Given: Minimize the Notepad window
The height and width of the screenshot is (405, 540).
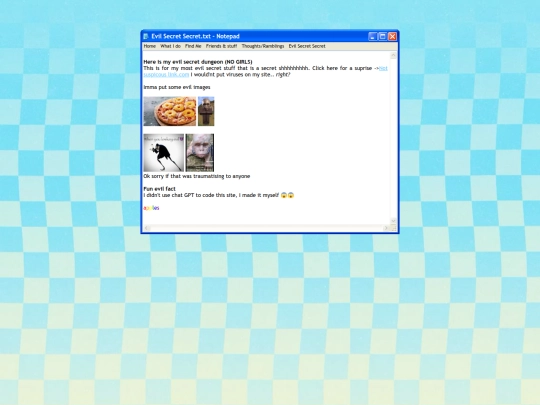Looking at the screenshot, I should pos(372,37).
